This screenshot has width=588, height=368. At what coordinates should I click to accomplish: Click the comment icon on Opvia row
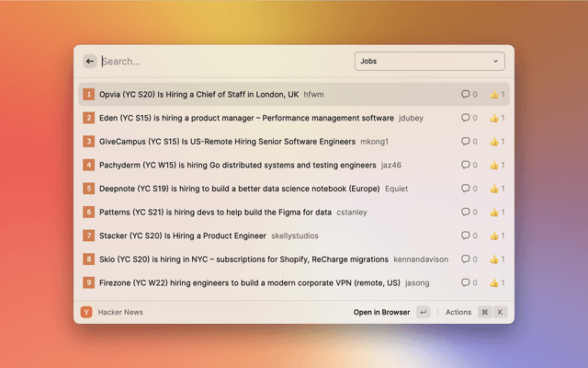pyautogui.click(x=466, y=94)
